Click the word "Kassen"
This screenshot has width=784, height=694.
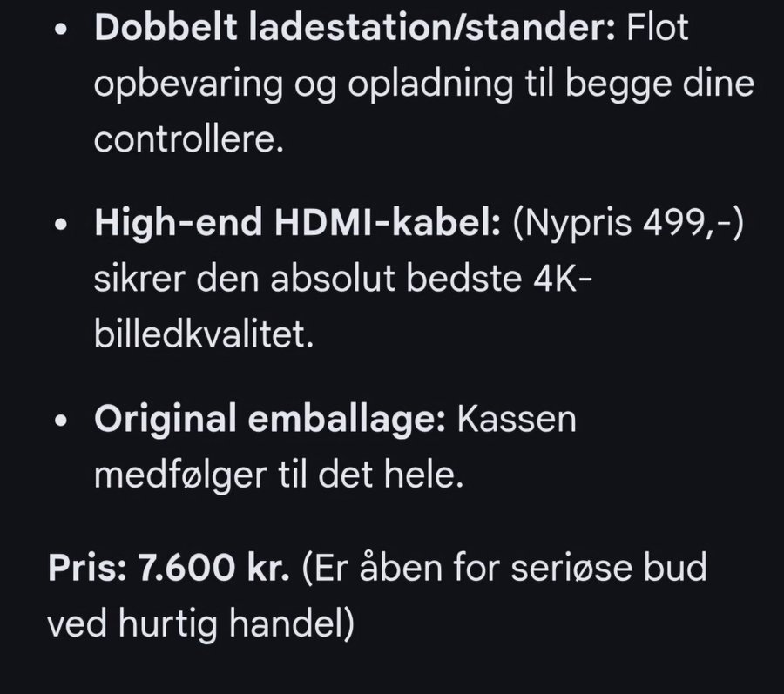point(517,421)
